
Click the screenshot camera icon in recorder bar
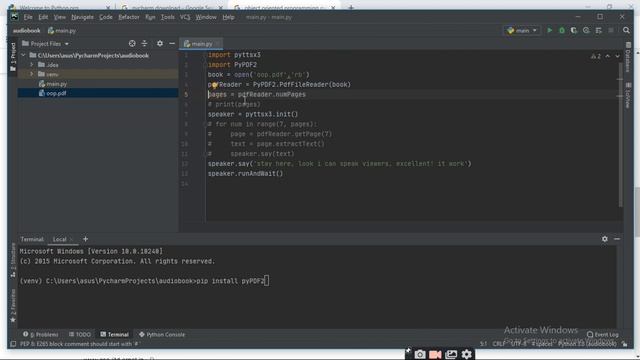click(x=420, y=354)
